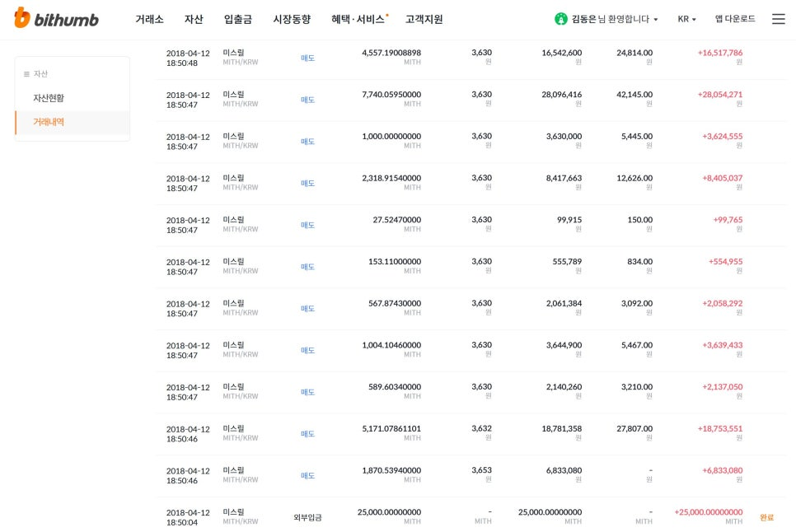This screenshot has width=796, height=532.
Task: Click the 앱 다운로드 link
Action: [735, 19]
